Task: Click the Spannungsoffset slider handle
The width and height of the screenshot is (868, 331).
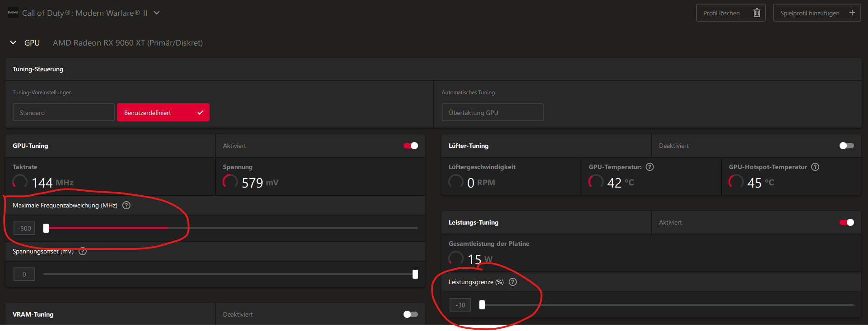Action: [415, 274]
